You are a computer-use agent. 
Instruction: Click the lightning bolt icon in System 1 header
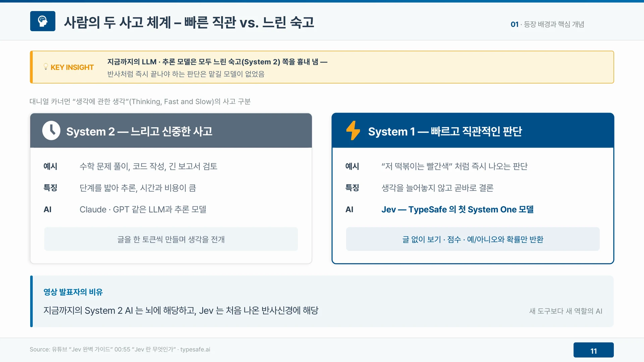coord(353,130)
